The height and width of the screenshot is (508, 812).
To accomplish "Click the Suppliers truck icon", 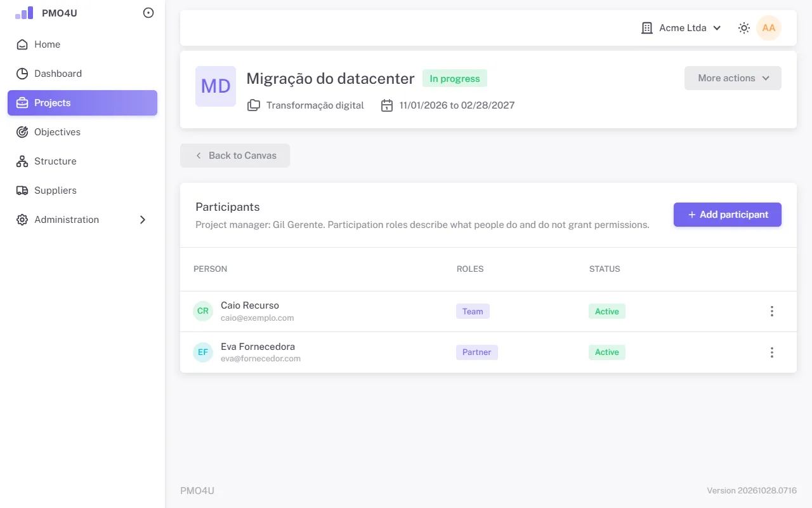I will pos(22,190).
